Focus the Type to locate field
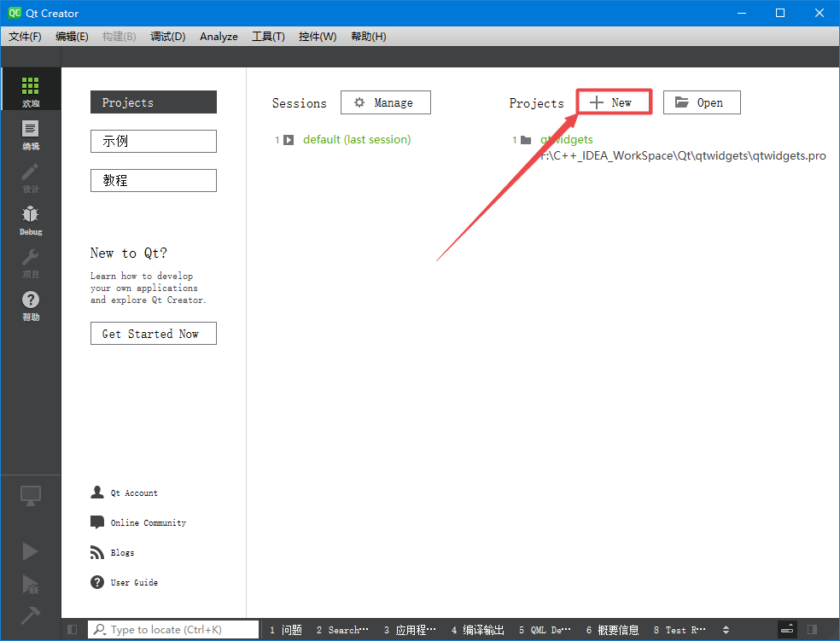The image size is (840, 641). coord(173,630)
